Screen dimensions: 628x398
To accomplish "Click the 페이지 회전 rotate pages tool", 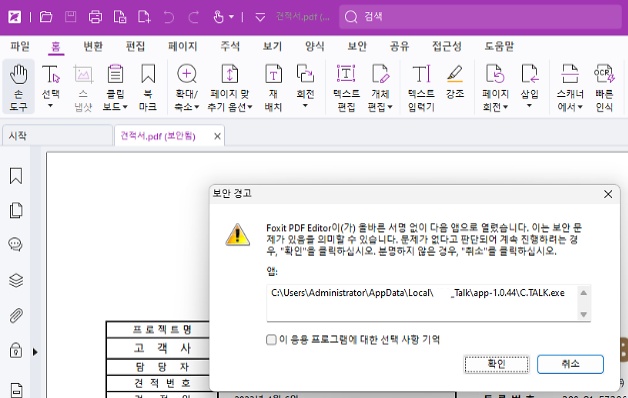I will [x=495, y=87].
